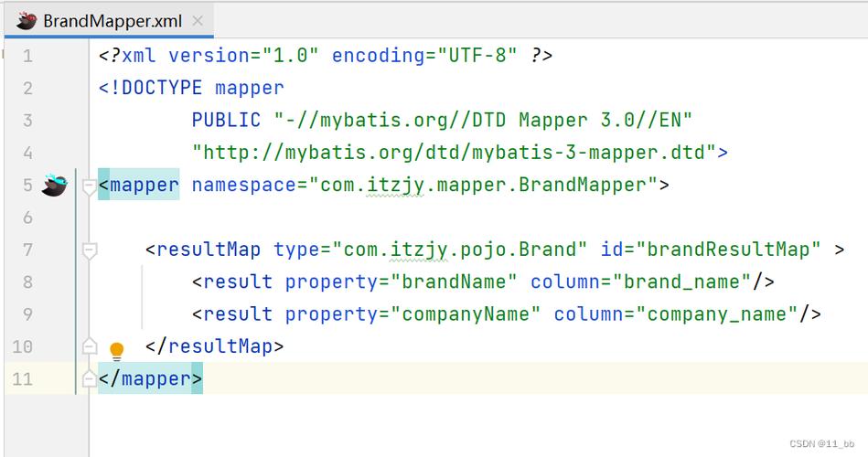The width and height of the screenshot is (868, 457).
Task: Click the resultMap opening tag name
Action: [209, 250]
